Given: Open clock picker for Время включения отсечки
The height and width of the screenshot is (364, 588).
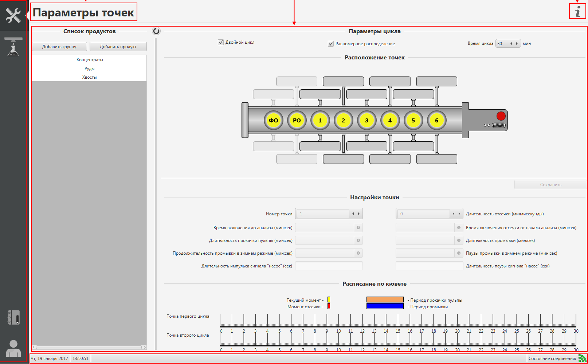Looking at the screenshot, I should (x=459, y=228).
